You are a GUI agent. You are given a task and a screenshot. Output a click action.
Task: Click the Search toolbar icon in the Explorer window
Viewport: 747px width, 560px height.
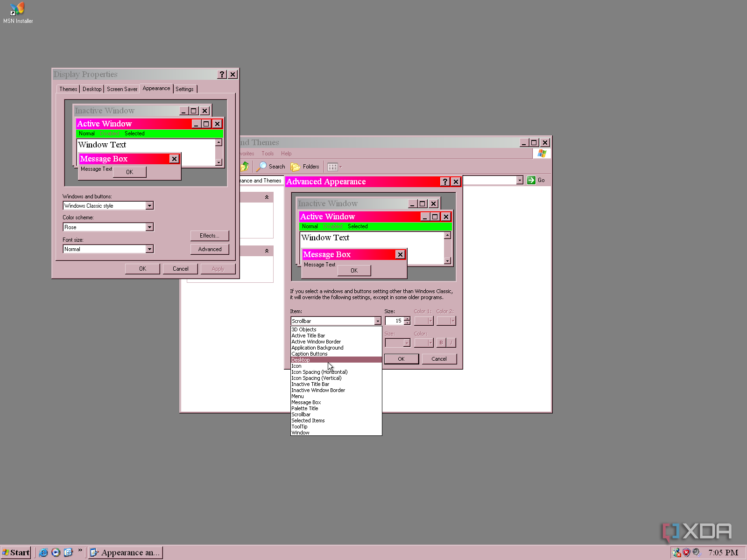click(271, 167)
